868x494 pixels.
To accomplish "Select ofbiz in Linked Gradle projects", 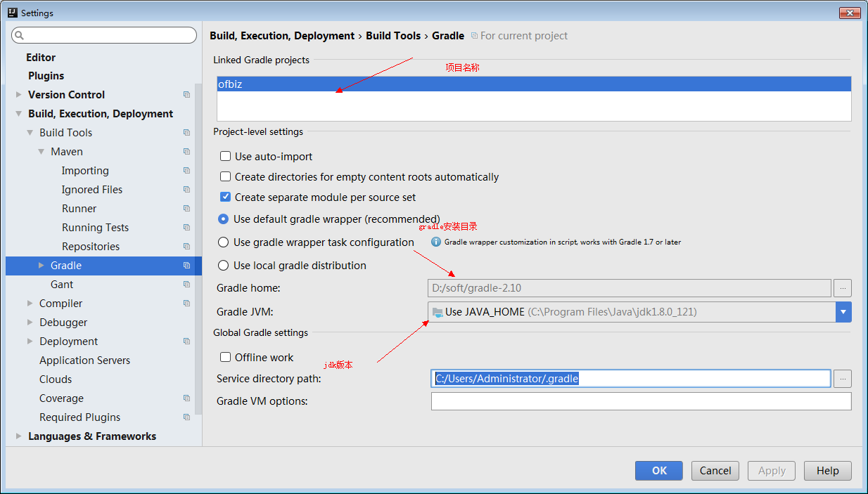I will click(x=534, y=84).
